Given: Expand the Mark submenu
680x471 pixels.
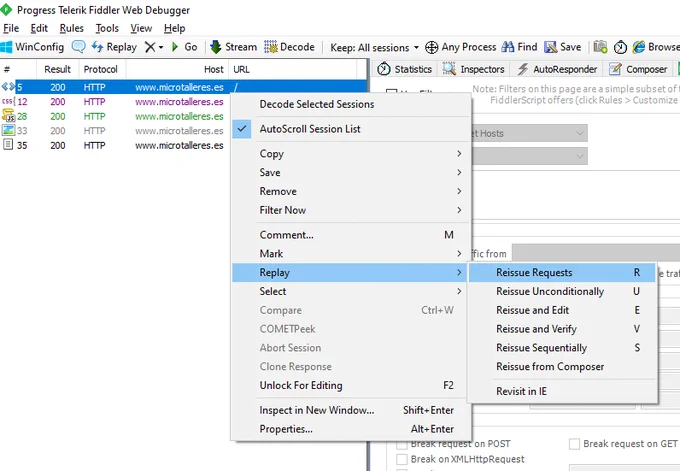Looking at the screenshot, I should [x=350, y=254].
